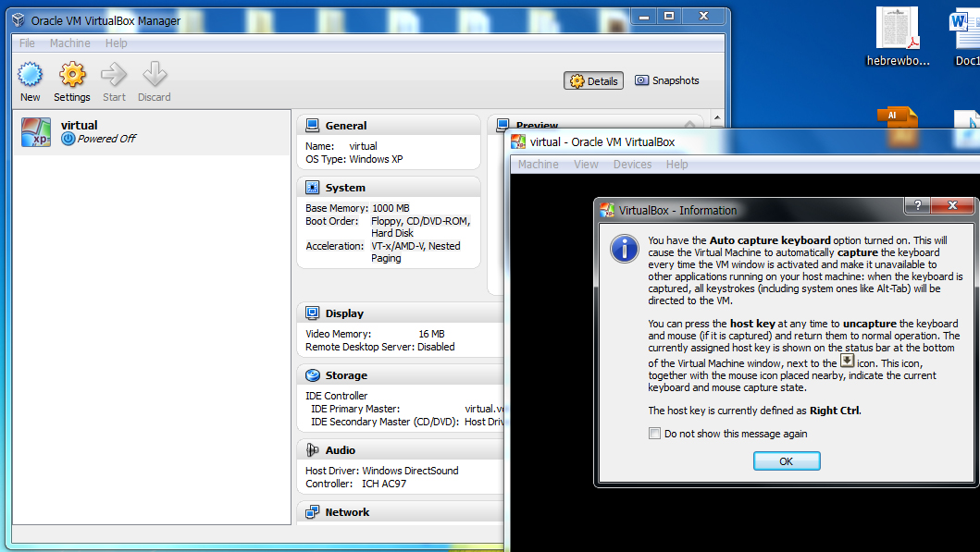The height and width of the screenshot is (552, 980).
Task: Click the blue information icon in the dialog
Action: pos(625,249)
